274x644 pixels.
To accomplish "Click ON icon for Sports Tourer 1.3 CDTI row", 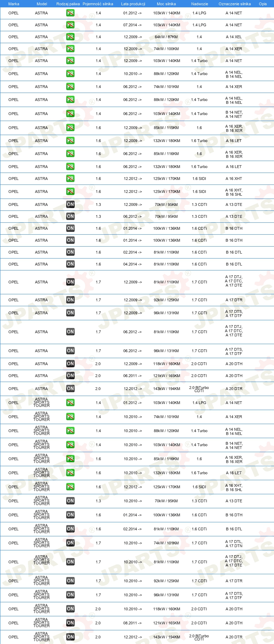I will pos(70,501).
